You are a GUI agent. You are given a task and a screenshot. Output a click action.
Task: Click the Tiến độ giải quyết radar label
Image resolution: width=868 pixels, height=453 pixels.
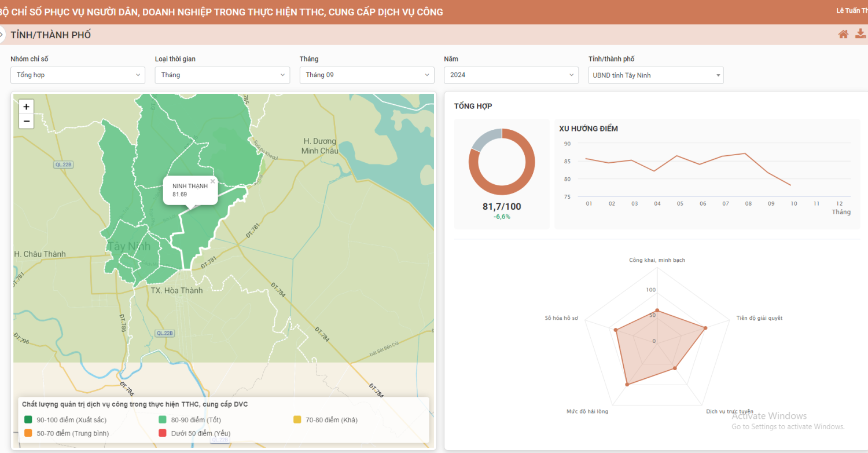(x=759, y=318)
